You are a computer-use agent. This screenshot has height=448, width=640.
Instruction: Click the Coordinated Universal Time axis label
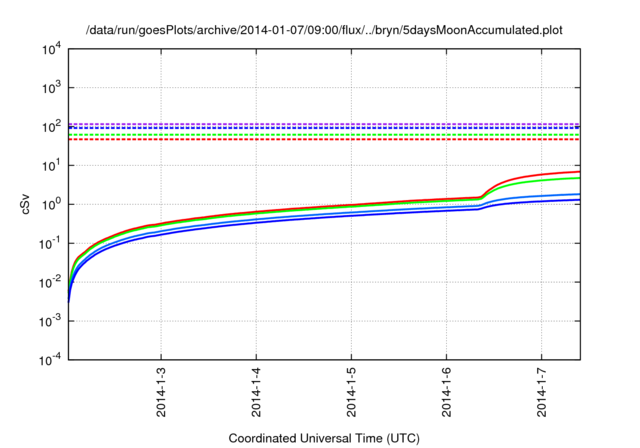[x=325, y=438]
